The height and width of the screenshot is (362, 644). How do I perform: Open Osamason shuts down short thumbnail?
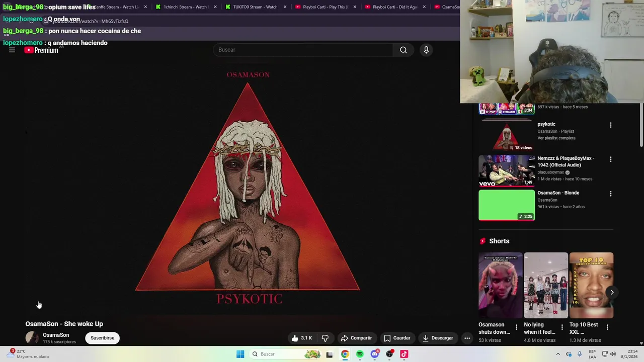tap(501, 285)
